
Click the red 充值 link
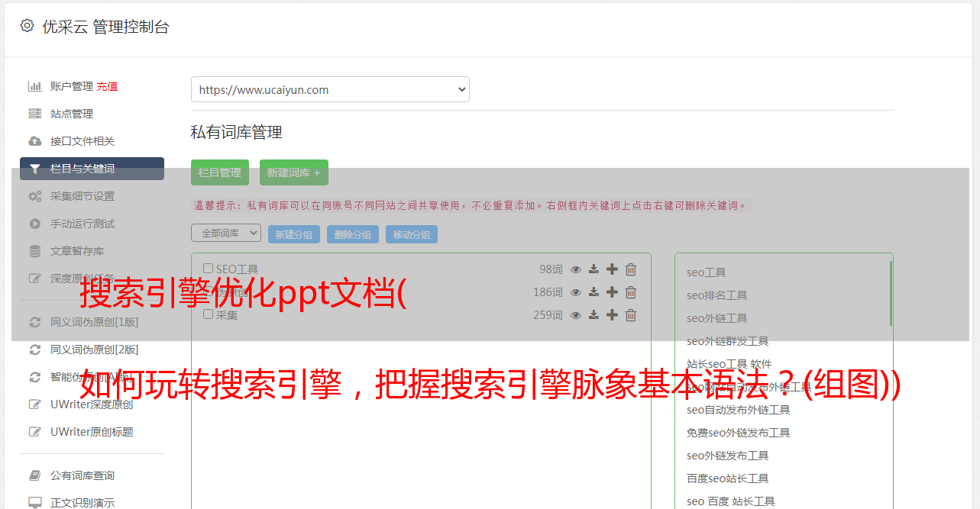pyautogui.click(x=107, y=86)
